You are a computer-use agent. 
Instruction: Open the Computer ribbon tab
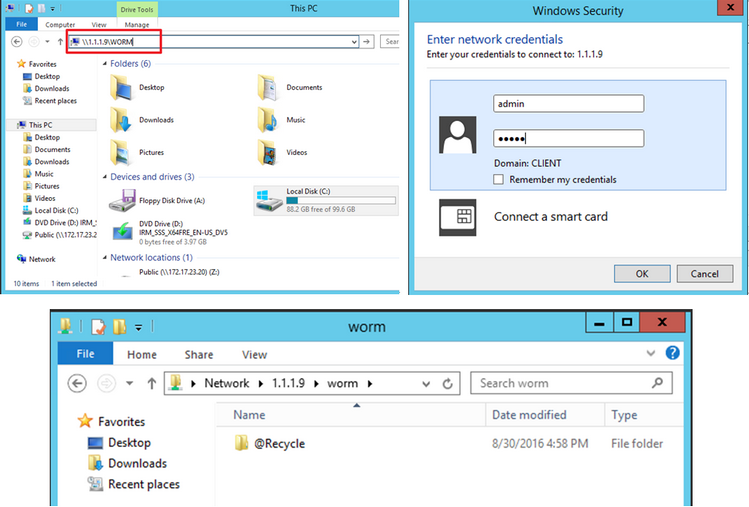pyautogui.click(x=60, y=24)
